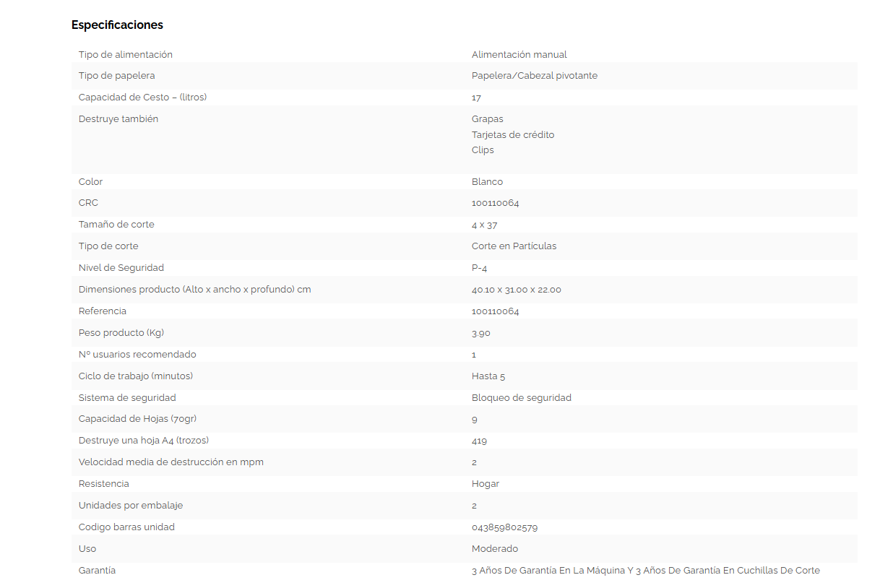Image resolution: width=880 pixels, height=588 pixels.
Task: Click the CRC row label
Action: point(88,203)
